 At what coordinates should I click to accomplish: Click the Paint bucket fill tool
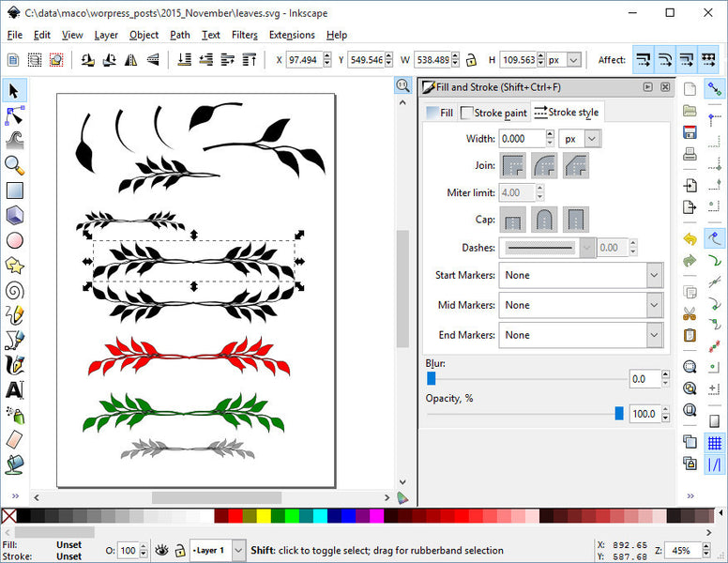14,464
